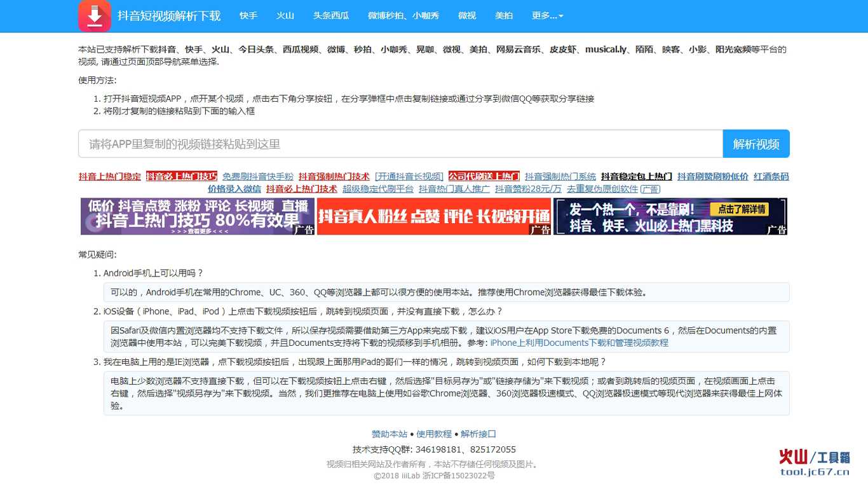Open ad link 抖音必上热门技术
The height and width of the screenshot is (487, 868).
302,189
